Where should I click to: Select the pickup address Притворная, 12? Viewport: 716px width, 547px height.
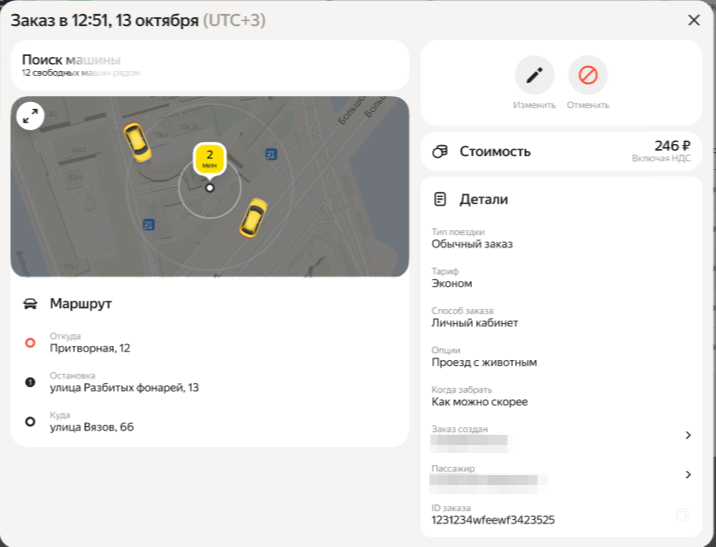pyautogui.click(x=90, y=348)
